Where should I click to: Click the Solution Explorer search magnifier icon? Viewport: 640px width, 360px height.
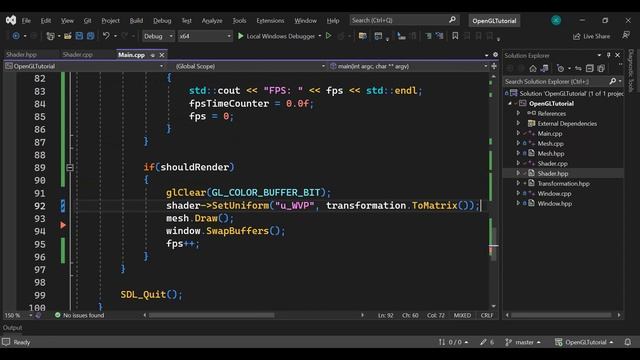[613, 81]
